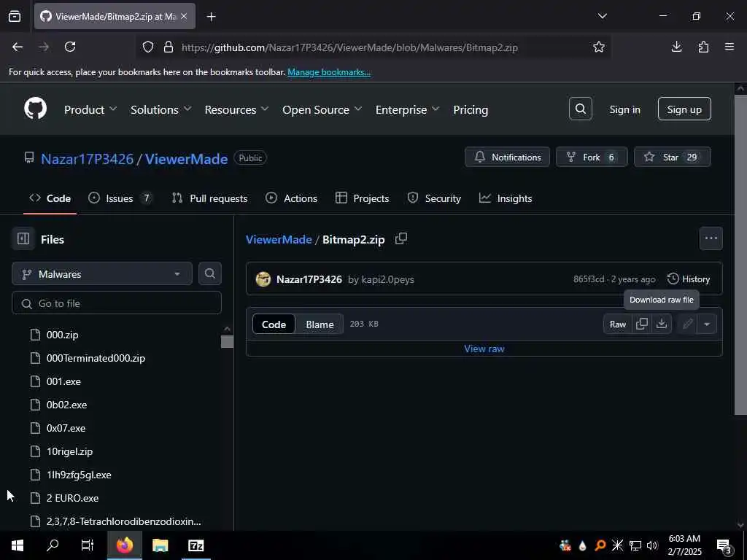The width and height of the screenshot is (747, 560).
Task: Open the Projects tab
Action: [362, 198]
